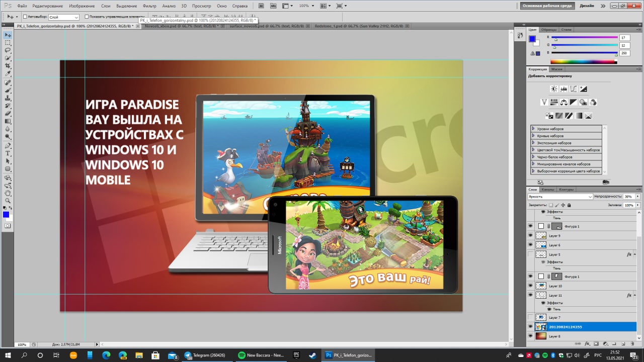Open the fill (Заливка) slider arrow

point(638,205)
